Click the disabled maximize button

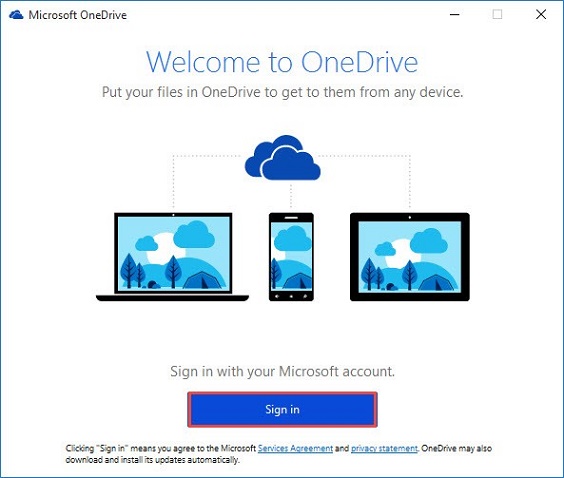click(497, 15)
